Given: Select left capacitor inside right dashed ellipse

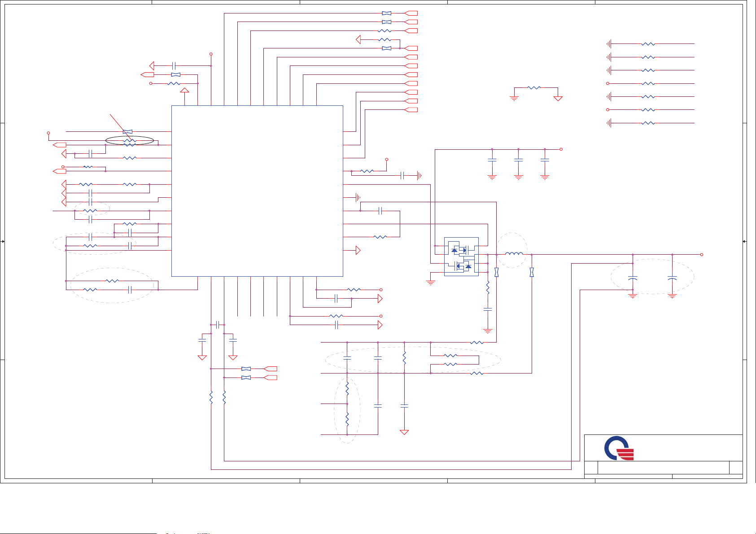Looking at the screenshot, I should [633, 278].
